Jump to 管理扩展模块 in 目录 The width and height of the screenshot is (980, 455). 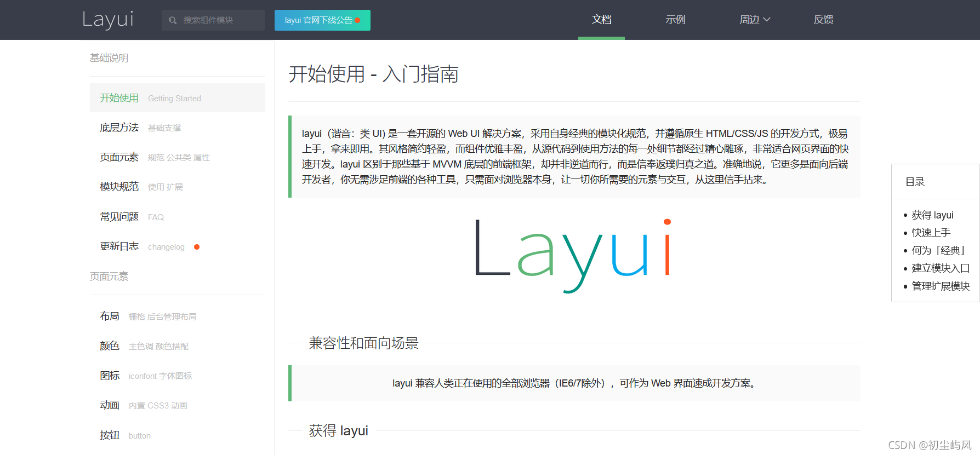click(941, 286)
